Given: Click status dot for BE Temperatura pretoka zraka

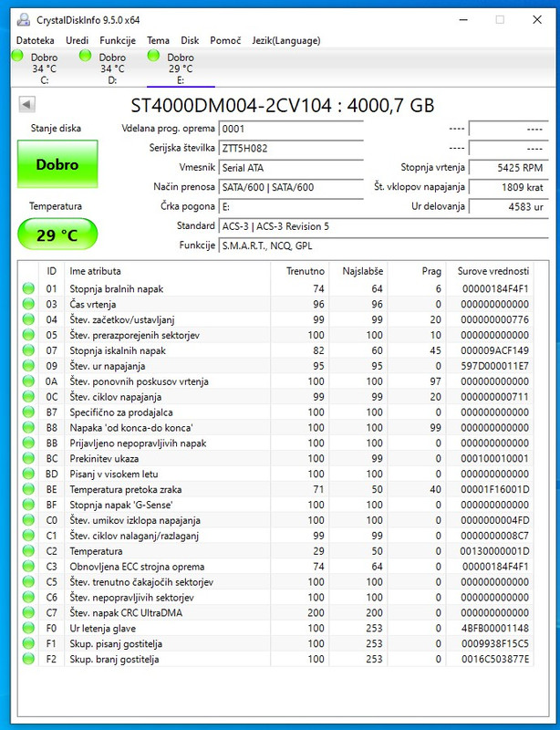Looking at the screenshot, I should [x=28, y=489].
